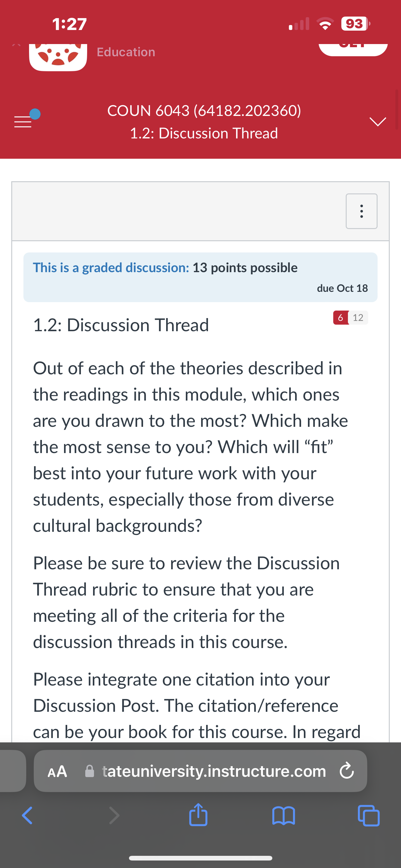Open Safari bookmarks book icon
Image resolution: width=401 pixels, height=868 pixels.
click(x=284, y=816)
